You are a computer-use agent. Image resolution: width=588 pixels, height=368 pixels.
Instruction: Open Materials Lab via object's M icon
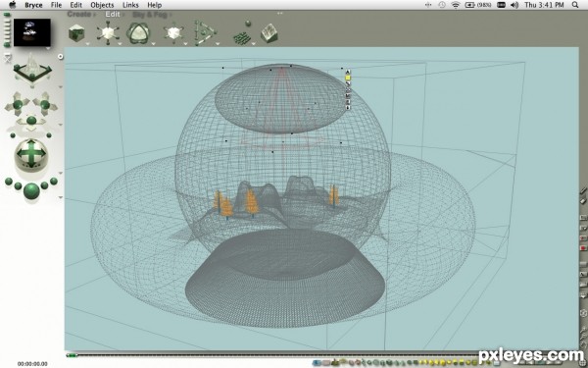pos(348,96)
